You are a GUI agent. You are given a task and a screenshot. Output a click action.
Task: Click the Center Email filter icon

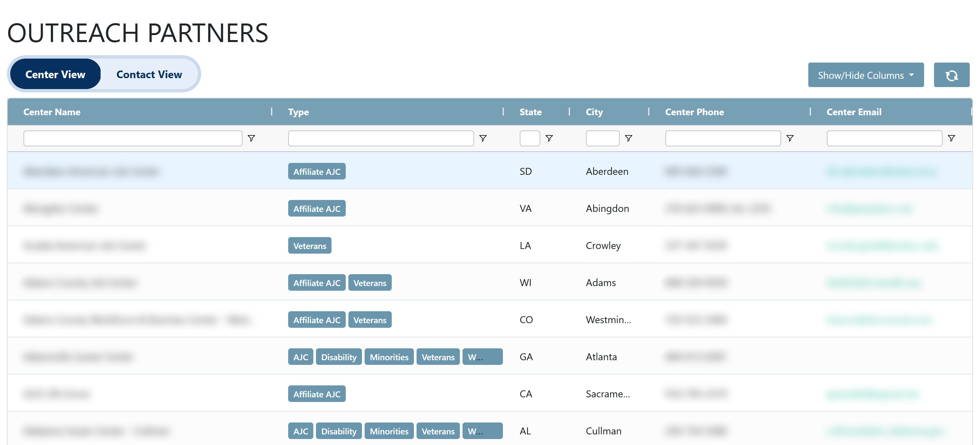click(951, 138)
